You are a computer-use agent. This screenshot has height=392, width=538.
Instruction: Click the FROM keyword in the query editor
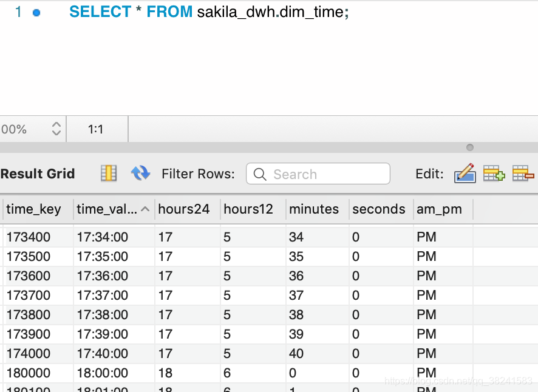pos(169,12)
